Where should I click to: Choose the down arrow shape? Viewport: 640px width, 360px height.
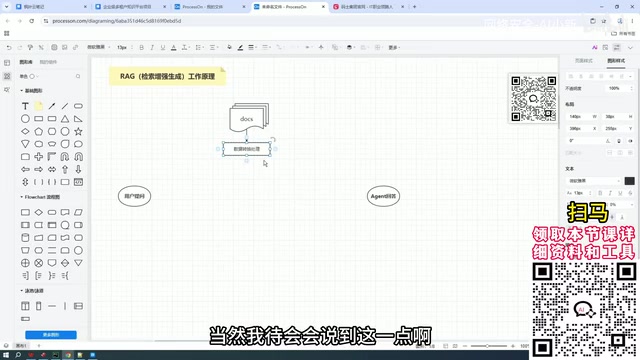click(x=78, y=169)
